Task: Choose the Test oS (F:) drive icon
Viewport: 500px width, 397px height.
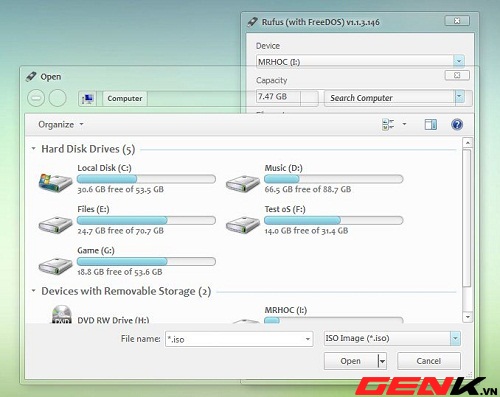Action: coord(243,224)
